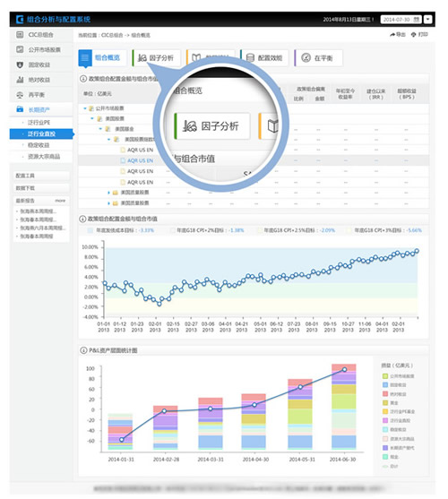Collapse the 美国股票 tree node
Viewport: 448px width, 499px height.
[x=92, y=119]
